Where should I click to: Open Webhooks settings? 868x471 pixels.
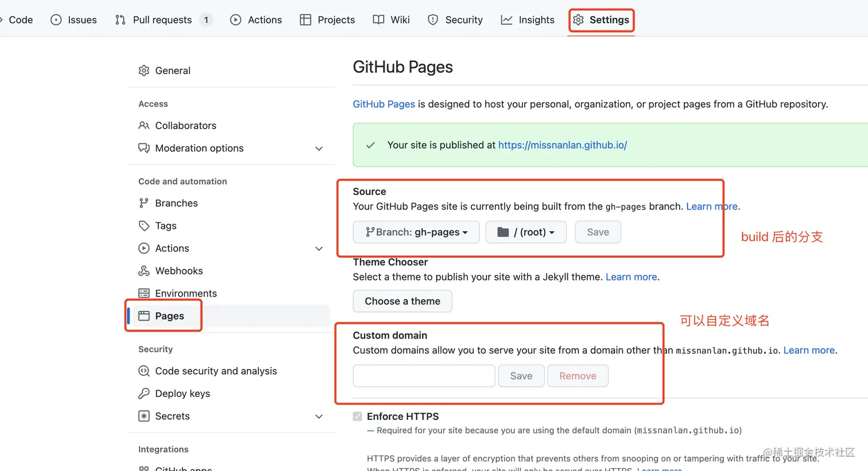(179, 271)
